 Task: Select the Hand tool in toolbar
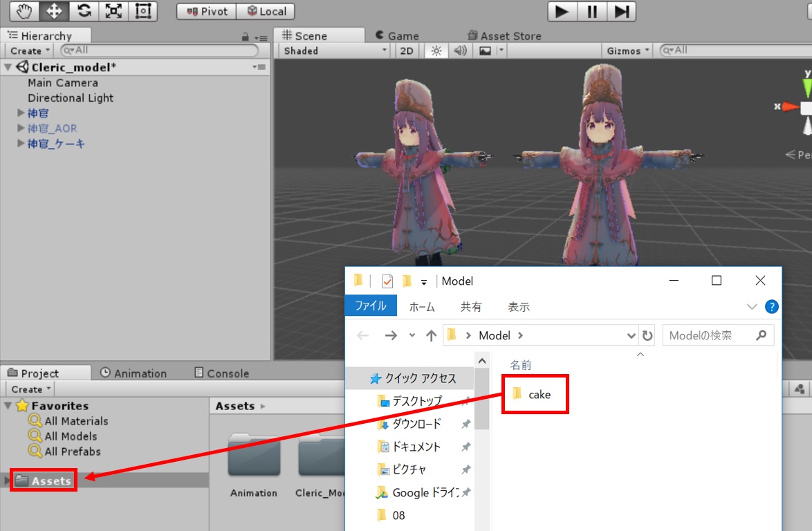24,11
